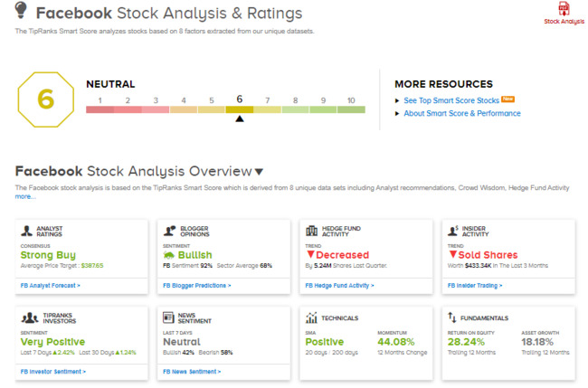588x388 pixels.
Task: Expand the Stock Analysis Overview dropdown arrow
Action: click(x=259, y=172)
